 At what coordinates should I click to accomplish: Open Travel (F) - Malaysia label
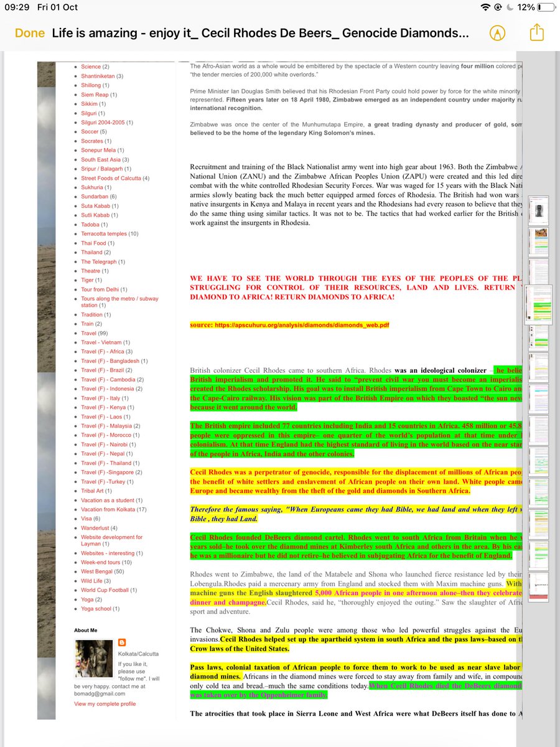106,426
